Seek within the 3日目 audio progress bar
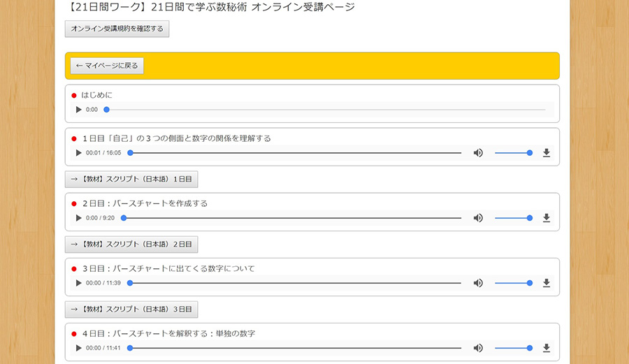The height and width of the screenshot is (364, 629). point(294,283)
